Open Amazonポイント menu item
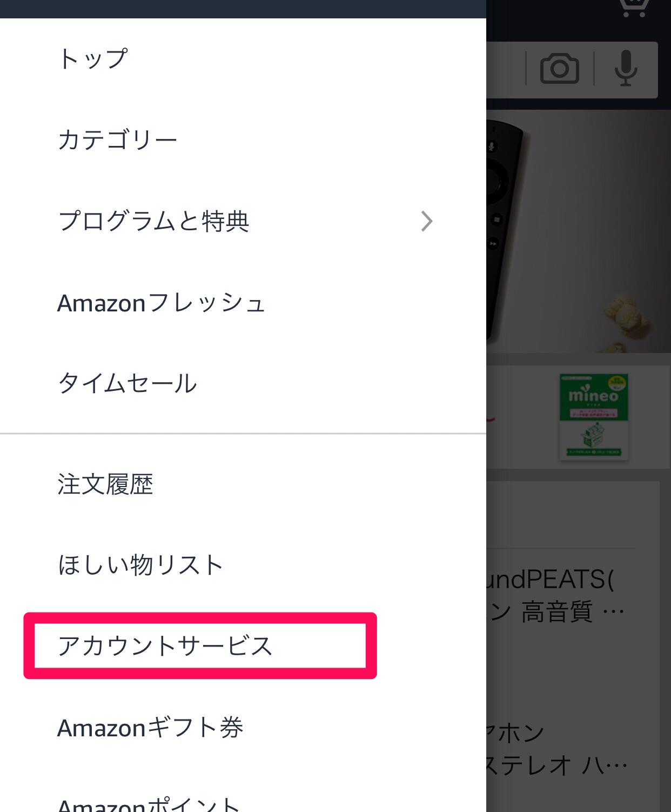Viewport: 671px width, 812px height. pos(149,804)
